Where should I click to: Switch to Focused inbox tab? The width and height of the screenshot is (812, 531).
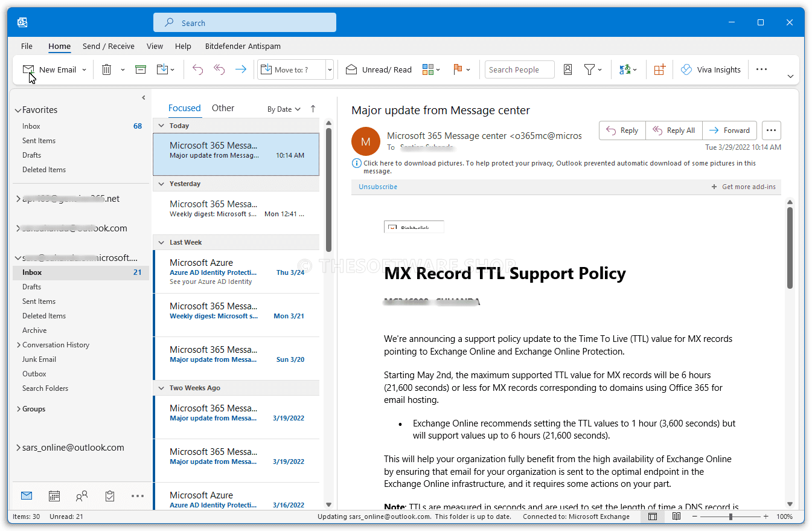tap(185, 108)
